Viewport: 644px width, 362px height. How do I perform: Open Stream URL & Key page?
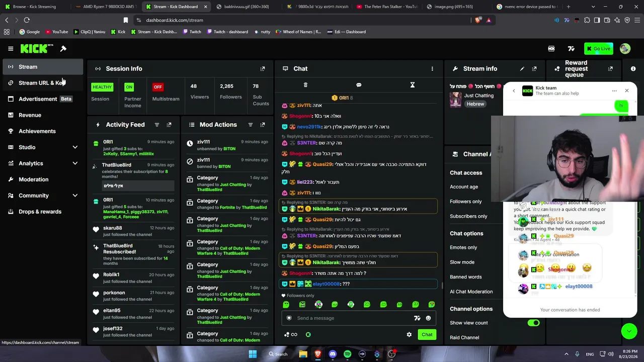click(x=43, y=83)
